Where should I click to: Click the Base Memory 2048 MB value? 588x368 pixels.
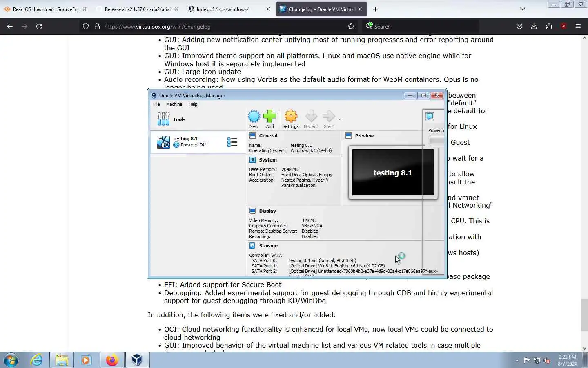pos(290,169)
